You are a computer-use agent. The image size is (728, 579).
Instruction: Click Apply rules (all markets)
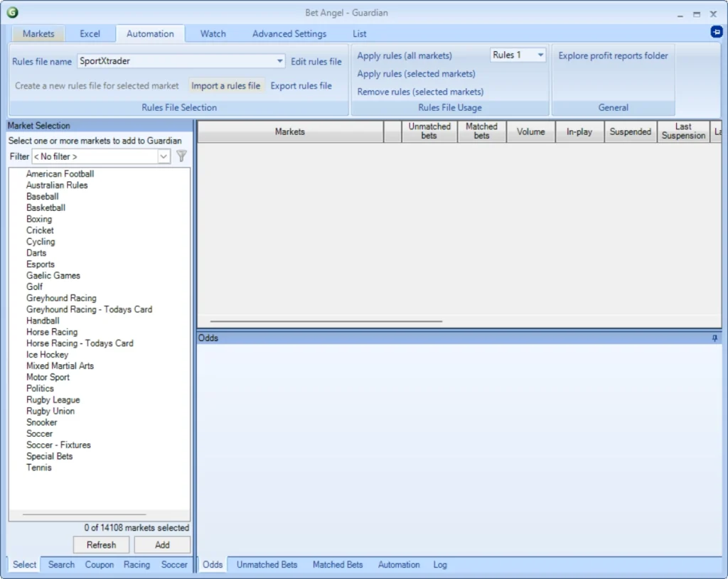[x=405, y=55]
